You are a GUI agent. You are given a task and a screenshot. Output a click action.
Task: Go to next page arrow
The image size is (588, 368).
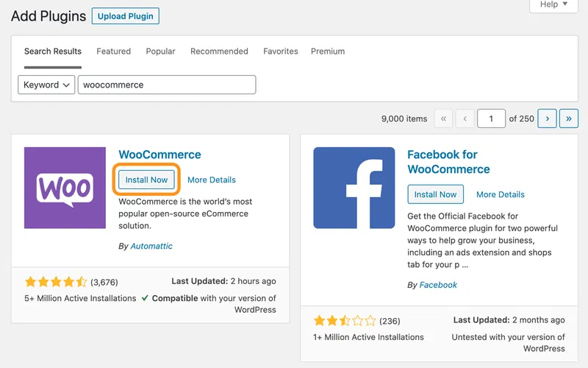click(547, 118)
